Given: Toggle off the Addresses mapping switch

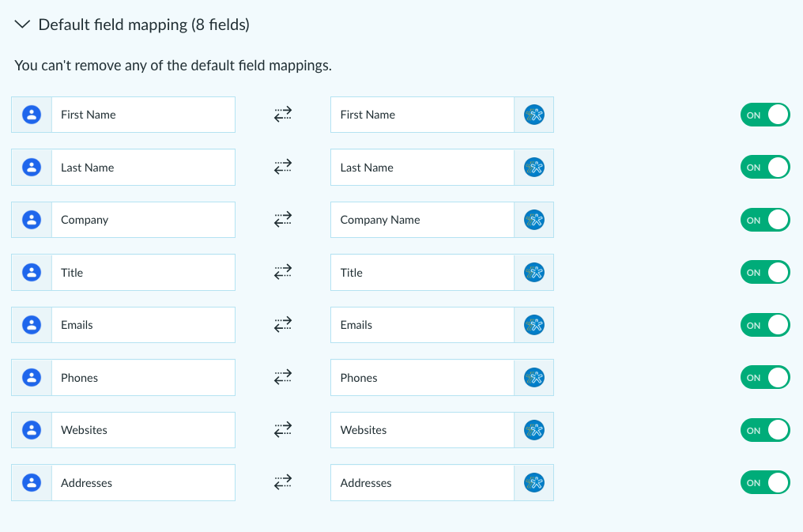Looking at the screenshot, I should pos(765,482).
